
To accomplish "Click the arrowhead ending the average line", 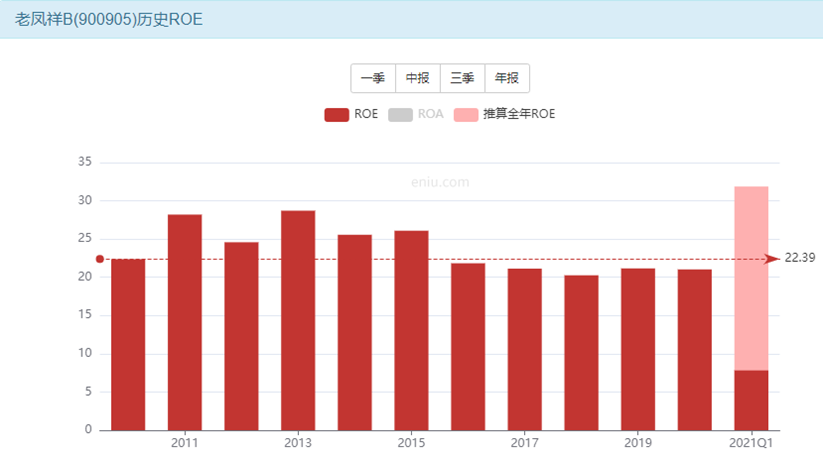I will [x=772, y=259].
